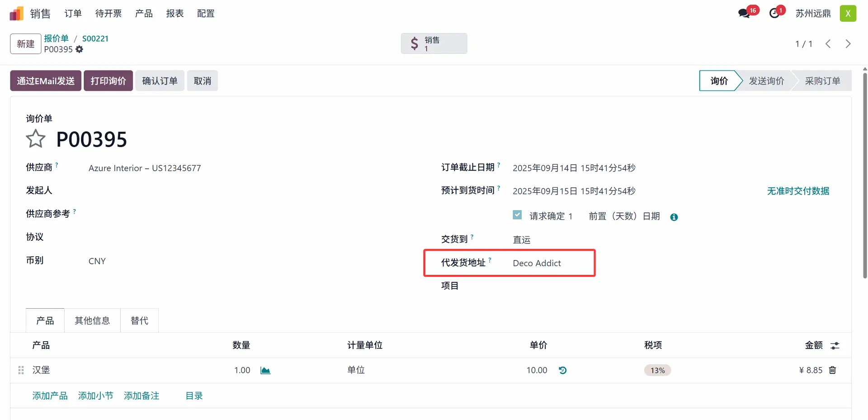Click the 供应商 field Azure Interior
Screen dimensions: 868x420
point(145,168)
